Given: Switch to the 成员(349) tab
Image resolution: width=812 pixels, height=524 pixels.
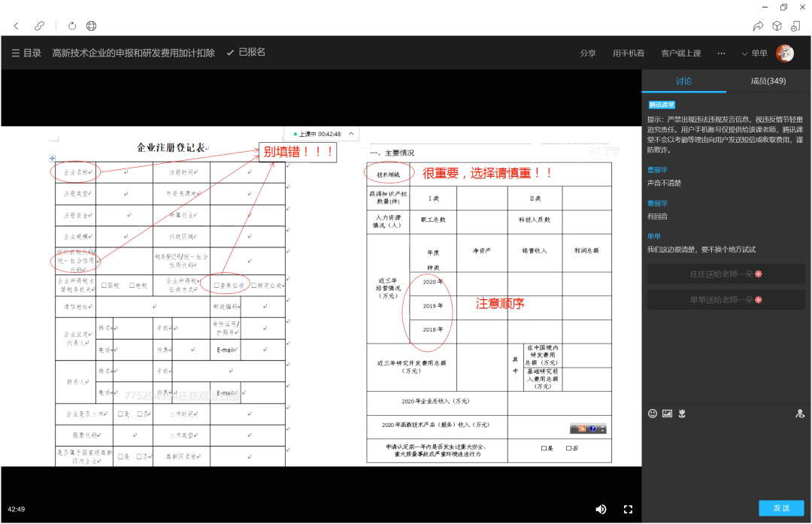Looking at the screenshot, I should (768, 81).
